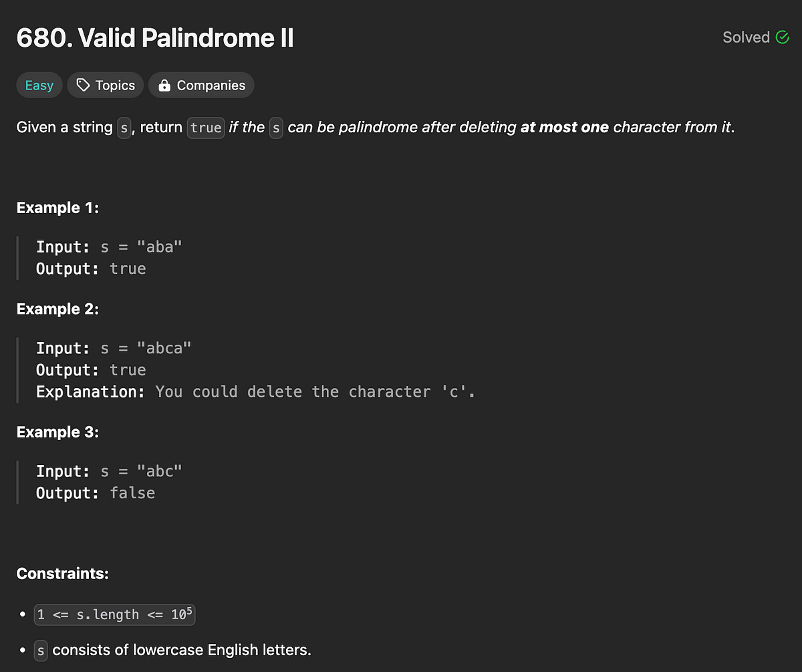Viewport: 802px width, 672px height.
Task: Open the Topics tag pill
Action: 106,86
